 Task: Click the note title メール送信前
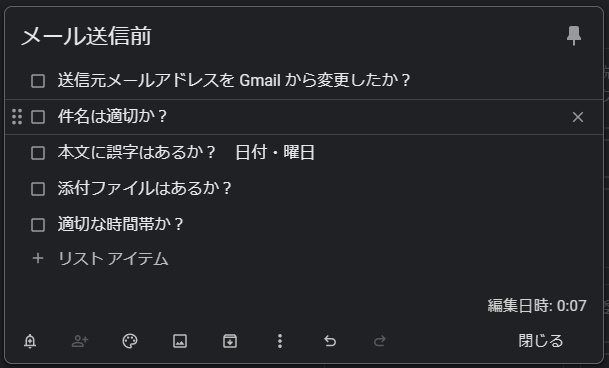(x=86, y=36)
